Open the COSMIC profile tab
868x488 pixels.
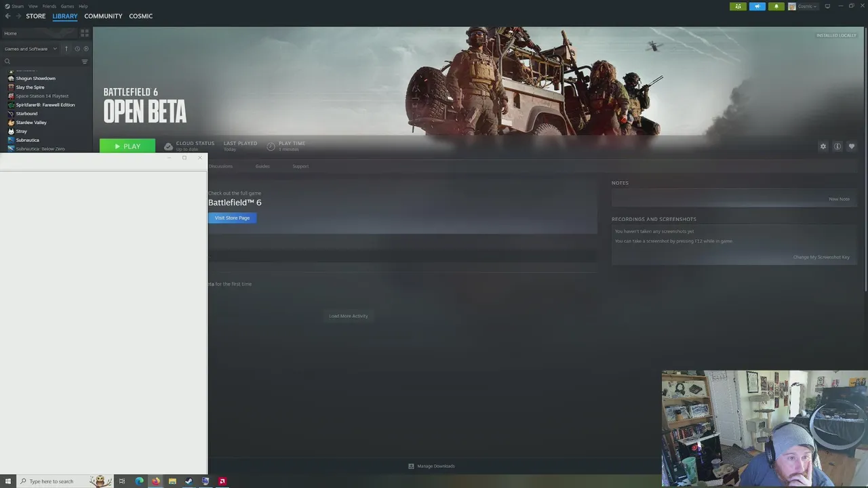[x=141, y=16]
